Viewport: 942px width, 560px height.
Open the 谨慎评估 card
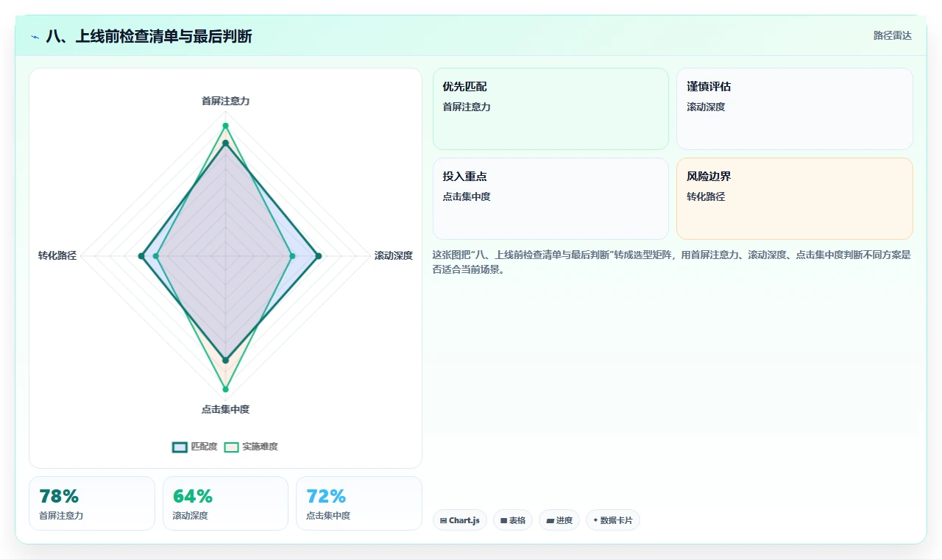tap(795, 109)
